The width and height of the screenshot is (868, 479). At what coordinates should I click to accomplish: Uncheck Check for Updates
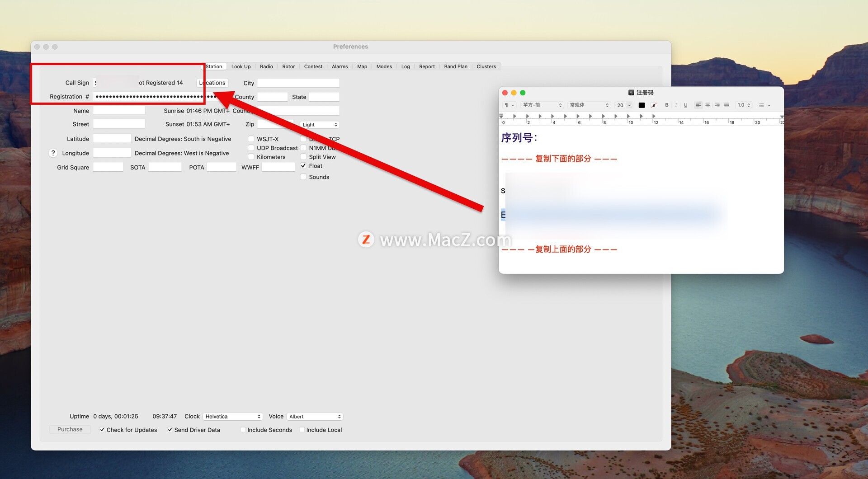point(102,430)
